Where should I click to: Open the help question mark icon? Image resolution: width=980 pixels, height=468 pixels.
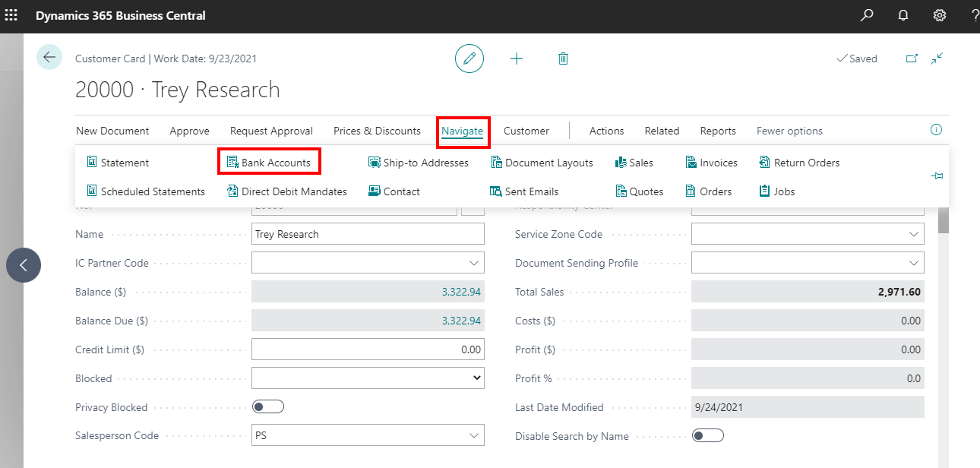point(974,15)
